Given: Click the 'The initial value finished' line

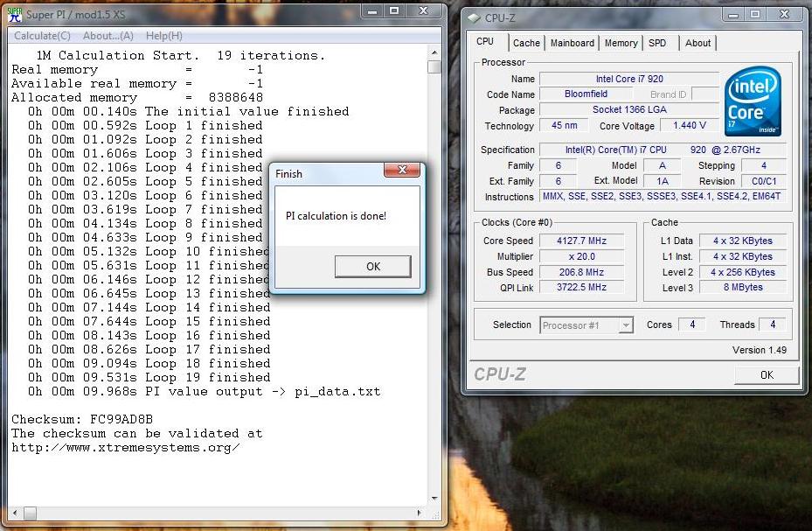Looking at the screenshot, I should (x=189, y=111).
